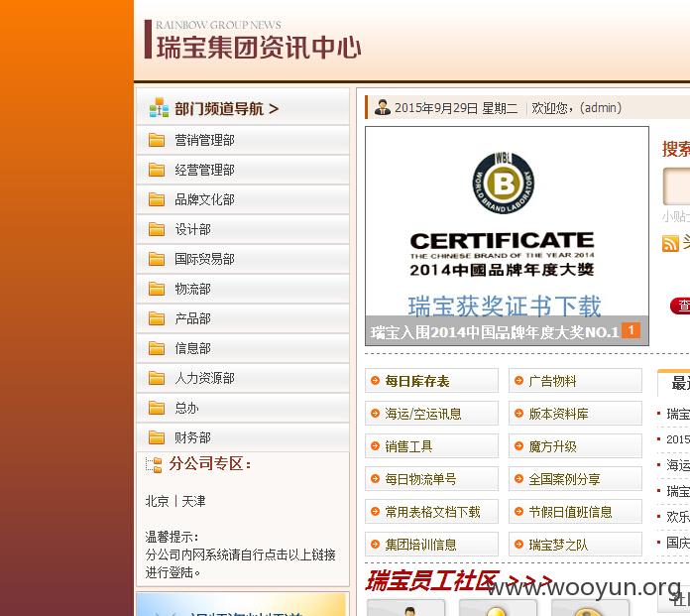Click the orange bullet beside 全国案例分享
Screen dimensions: 690x616
(x=518, y=479)
